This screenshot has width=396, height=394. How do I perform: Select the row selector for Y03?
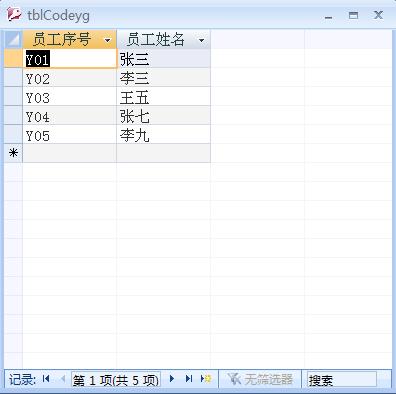[x=13, y=97]
